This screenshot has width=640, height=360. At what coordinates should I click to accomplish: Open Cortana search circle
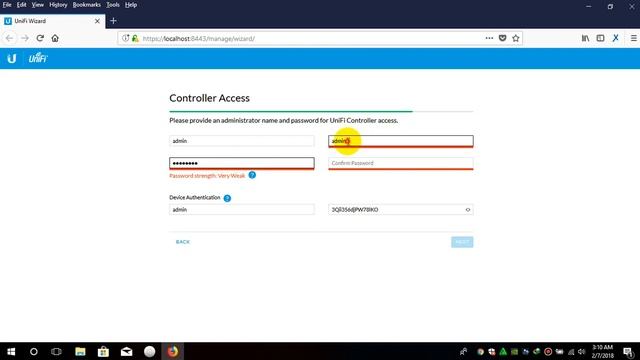tap(34, 351)
